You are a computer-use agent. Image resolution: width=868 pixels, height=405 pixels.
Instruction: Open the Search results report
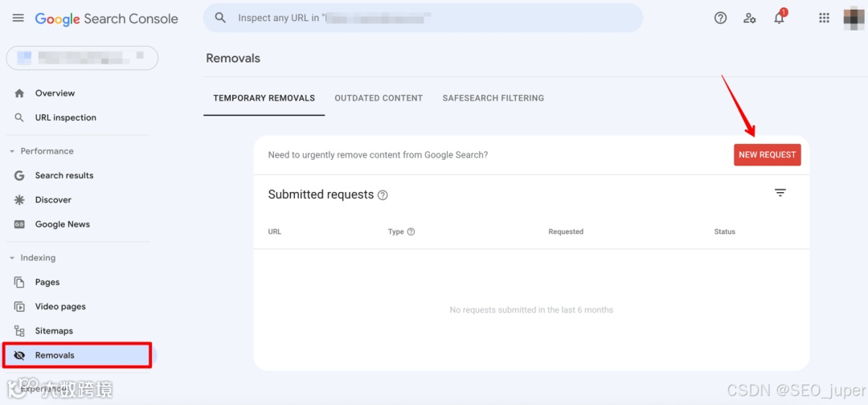(x=64, y=175)
